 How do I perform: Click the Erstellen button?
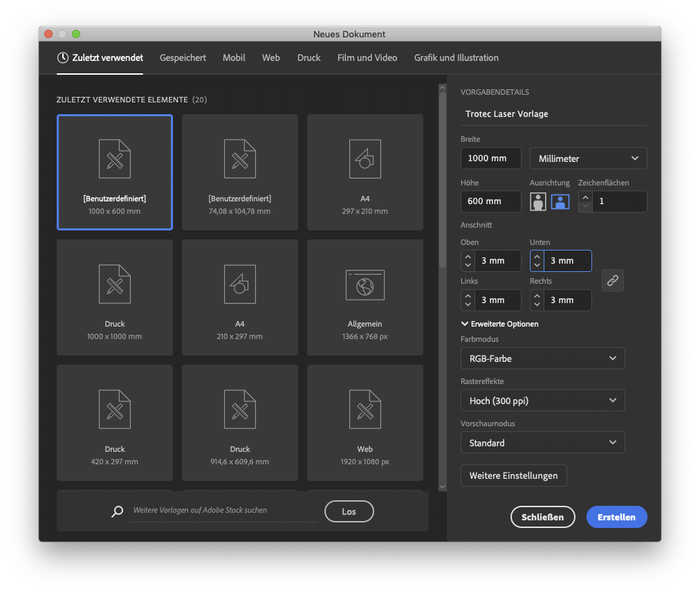pyautogui.click(x=616, y=517)
